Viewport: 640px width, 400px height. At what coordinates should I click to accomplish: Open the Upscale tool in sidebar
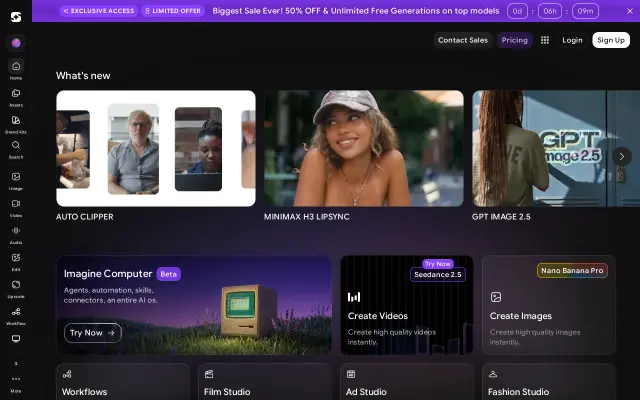(x=16, y=289)
